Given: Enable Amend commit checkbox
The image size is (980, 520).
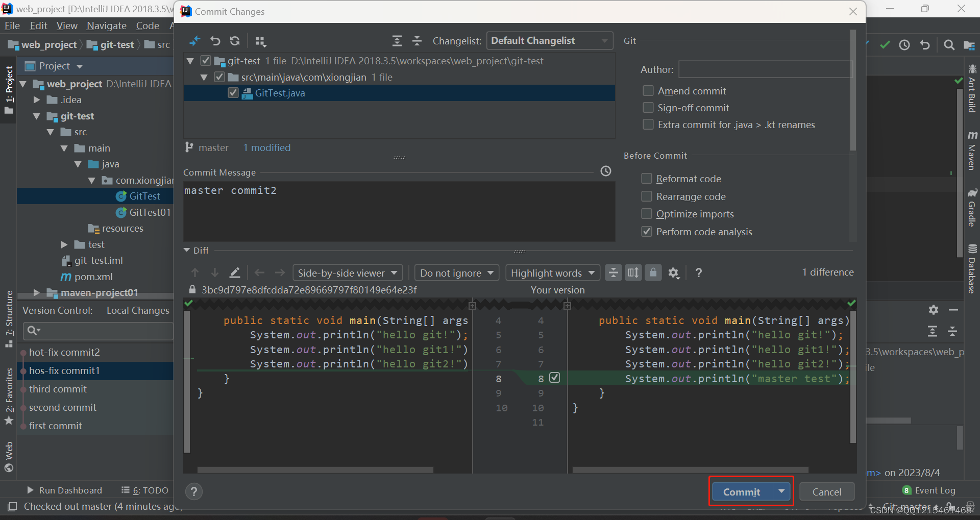Looking at the screenshot, I should [648, 91].
